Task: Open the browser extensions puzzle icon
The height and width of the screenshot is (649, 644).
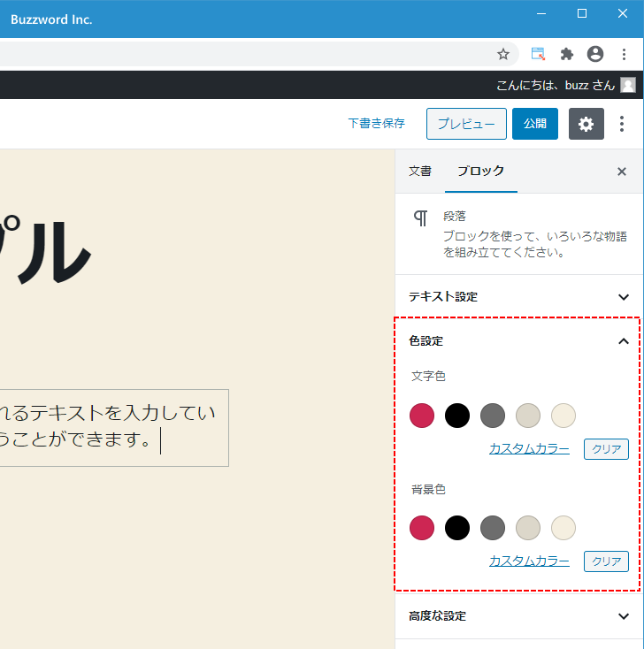Action: (566, 54)
